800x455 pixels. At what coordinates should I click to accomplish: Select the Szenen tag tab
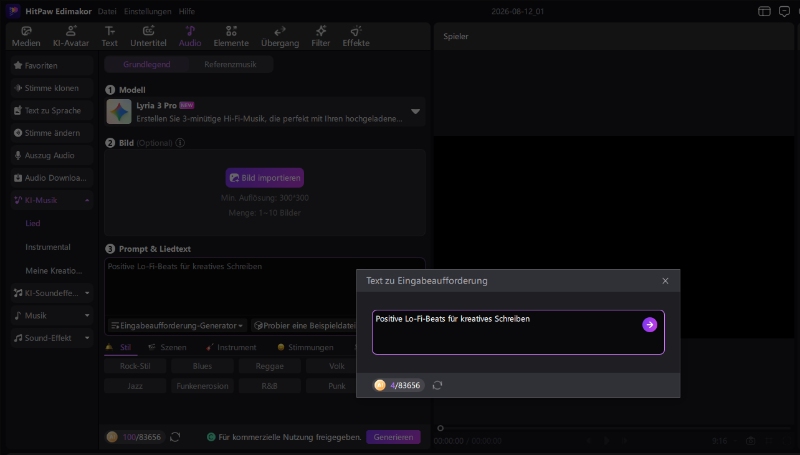click(168, 347)
